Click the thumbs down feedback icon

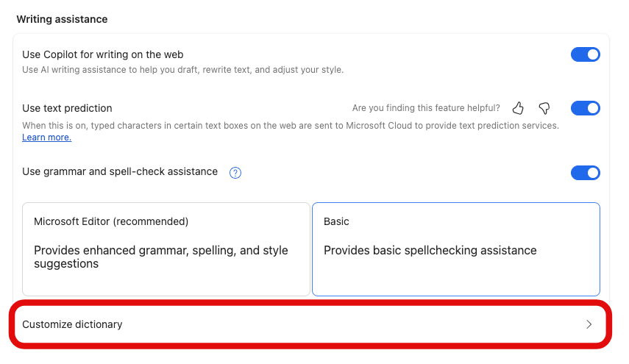544,109
